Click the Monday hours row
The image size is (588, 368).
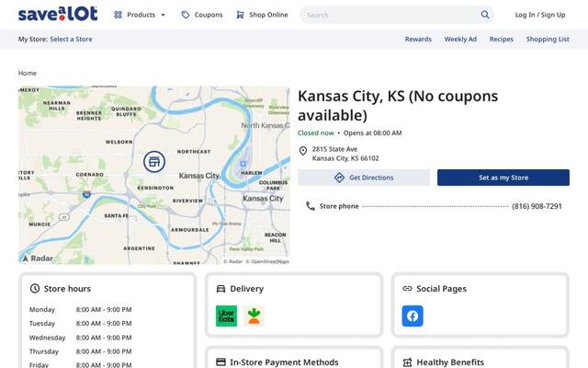(80, 309)
